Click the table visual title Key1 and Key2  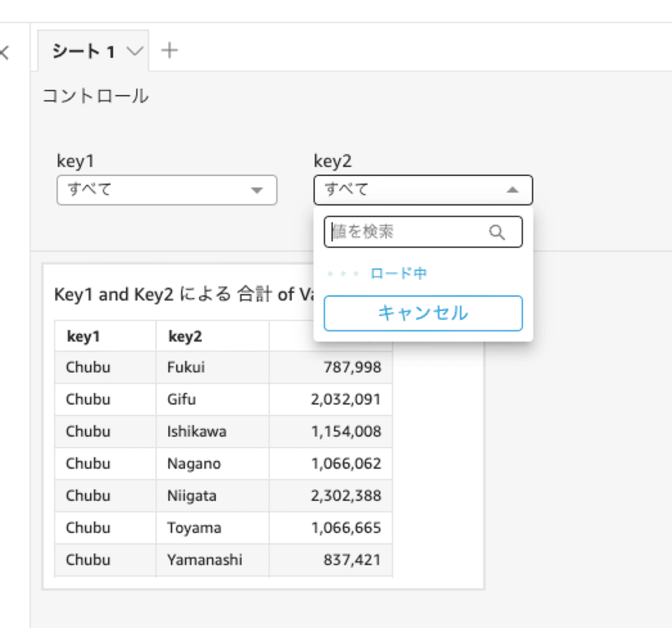point(184,294)
